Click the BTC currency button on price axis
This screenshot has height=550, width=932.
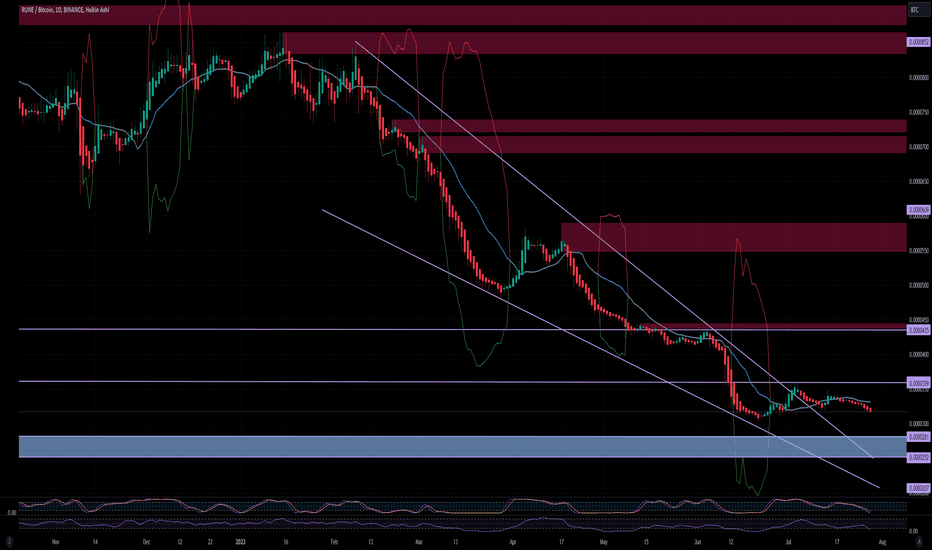(x=919, y=10)
